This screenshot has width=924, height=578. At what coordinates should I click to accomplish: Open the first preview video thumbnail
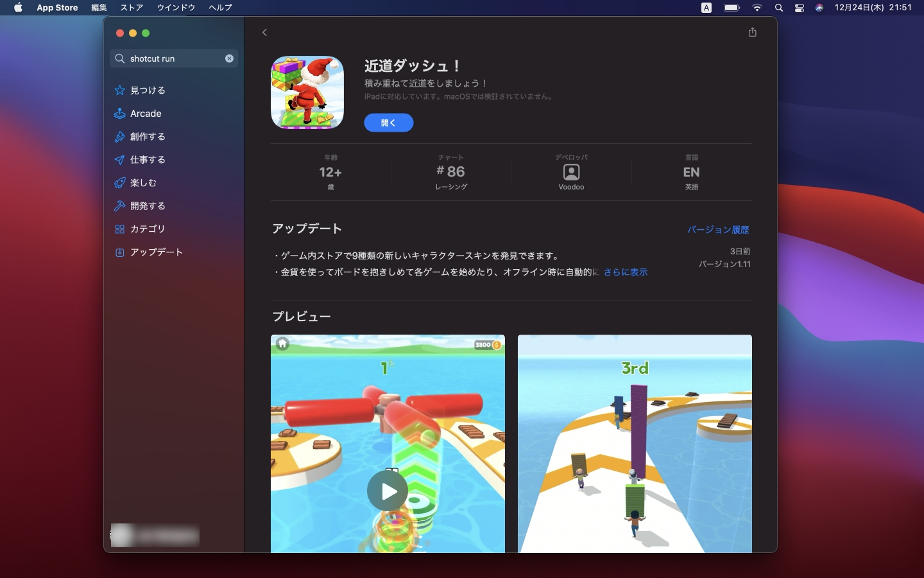pyautogui.click(x=388, y=444)
